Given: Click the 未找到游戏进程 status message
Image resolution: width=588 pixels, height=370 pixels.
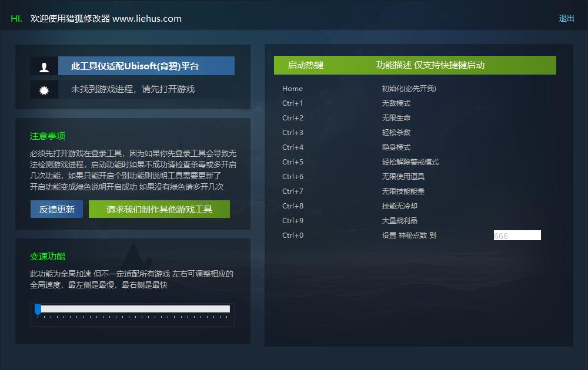Looking at the screenshot, I should tap(133, 89).
